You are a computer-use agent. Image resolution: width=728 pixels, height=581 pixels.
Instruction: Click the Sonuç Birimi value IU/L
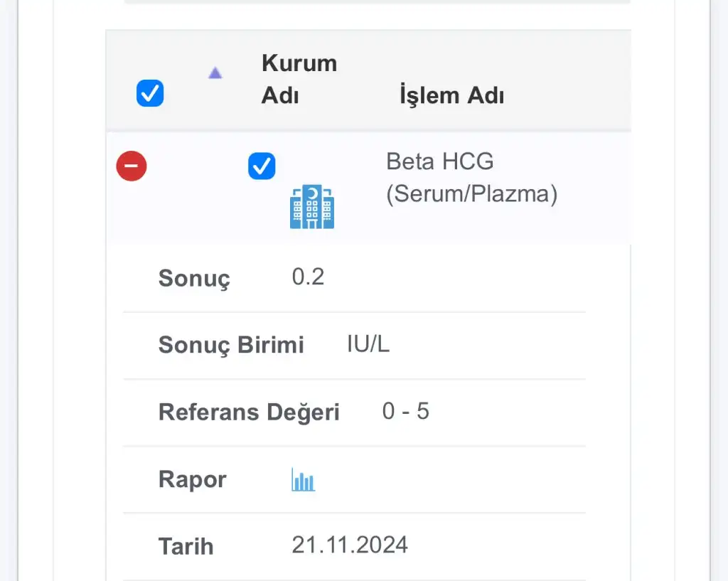[368, 344]
